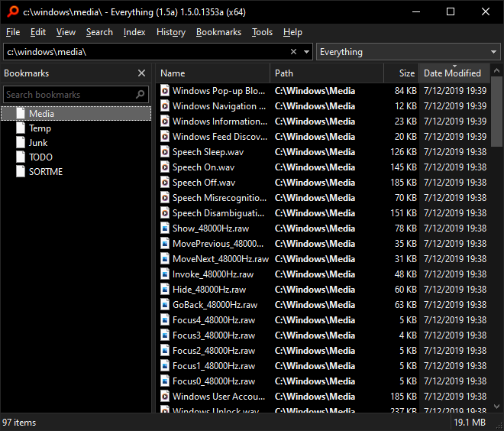504x431 pixels.
Task: Click the TODO bookmark page icon
Action: click(21, 157)
